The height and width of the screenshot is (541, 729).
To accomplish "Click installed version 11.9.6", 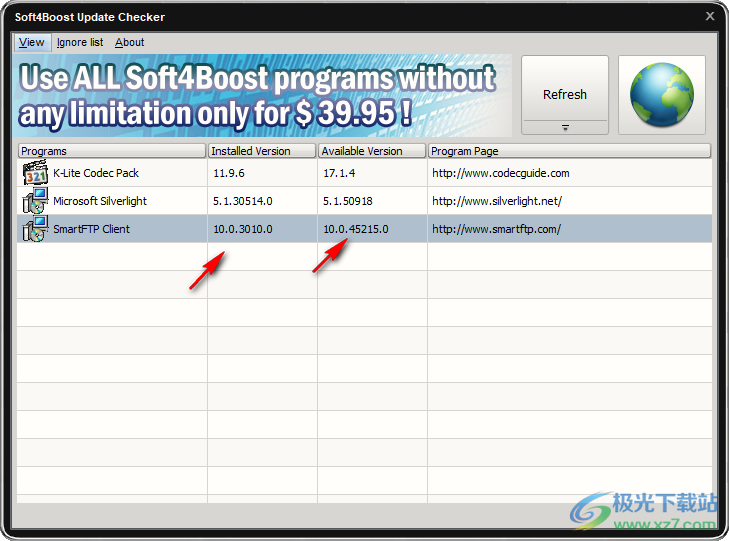I will [229, 173].
